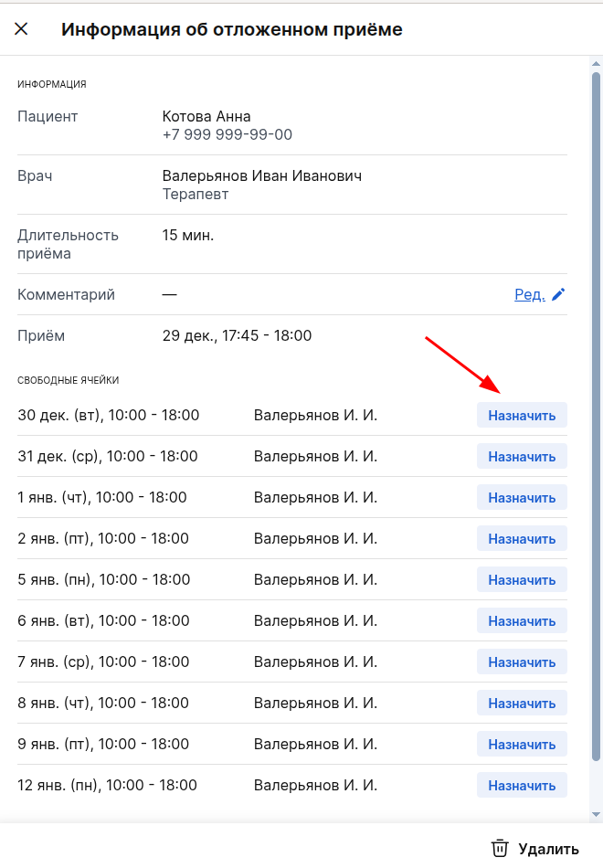The height and width of the screenshot is (868, 603).
Task: Click the scrollbar up arrow
Action: 597,64
